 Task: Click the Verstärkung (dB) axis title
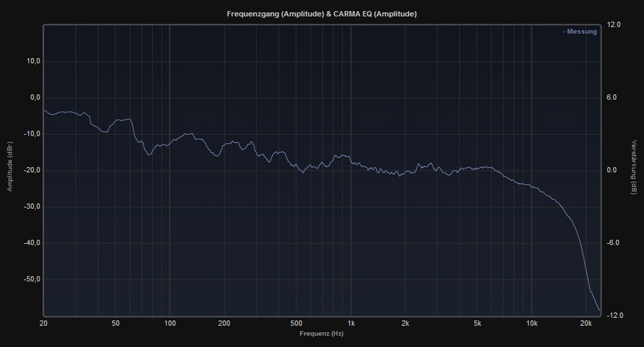click(634, 167)
